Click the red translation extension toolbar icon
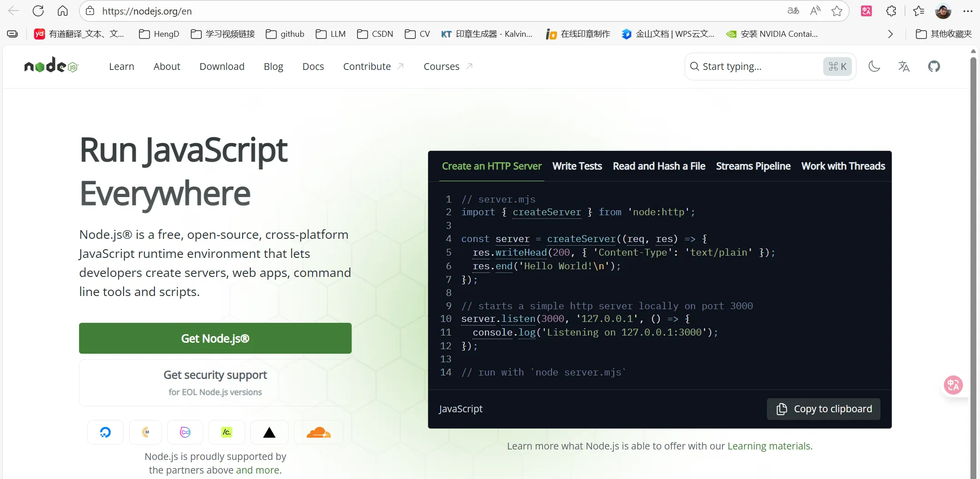 (866, 11)
